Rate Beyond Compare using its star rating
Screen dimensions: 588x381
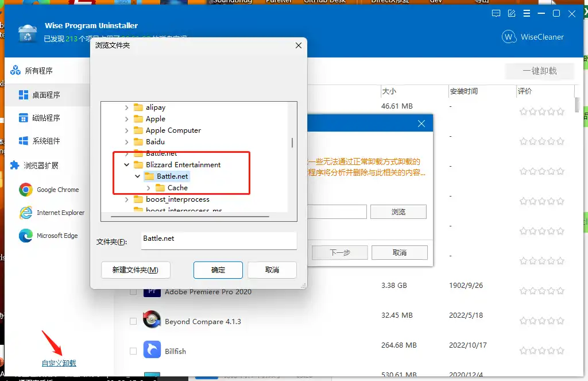click(541, 321)
